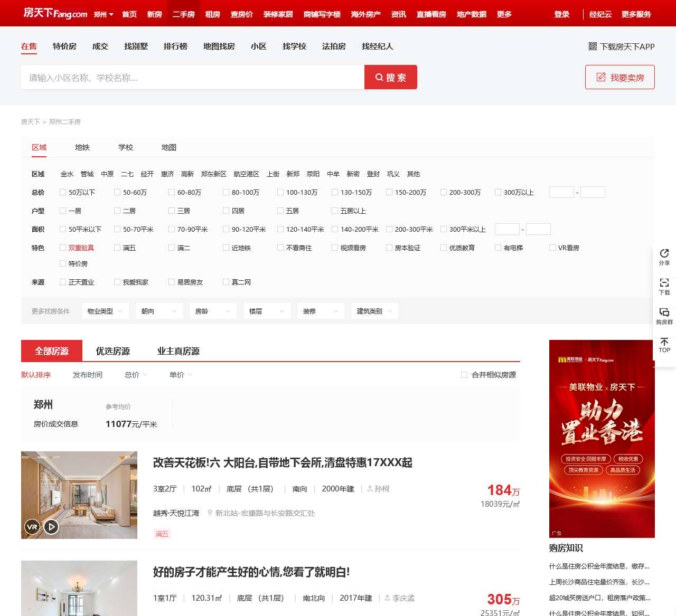Click 特价房 in sub navigation

coord(64,46)
